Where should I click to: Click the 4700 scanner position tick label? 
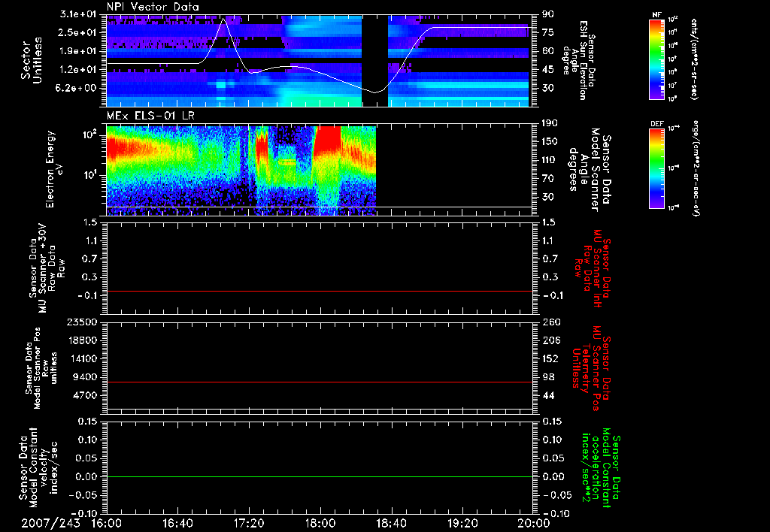[x=86, y=395]
